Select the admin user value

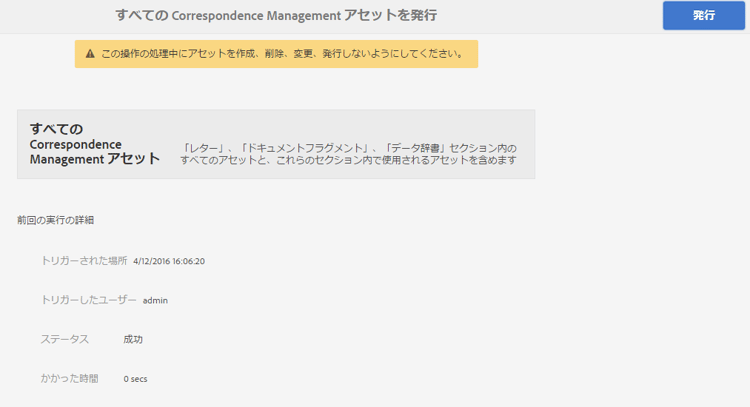pyautogui.click(x=155, y=300)
